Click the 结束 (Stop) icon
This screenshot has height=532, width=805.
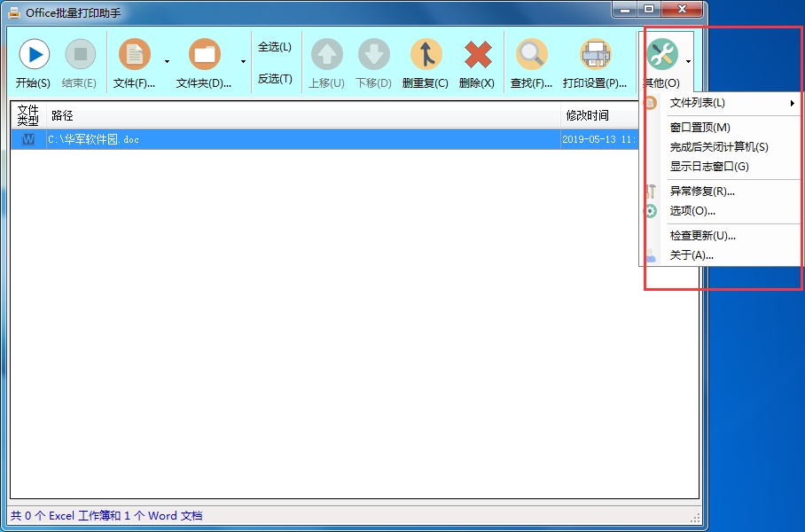(x=79, y=55)
